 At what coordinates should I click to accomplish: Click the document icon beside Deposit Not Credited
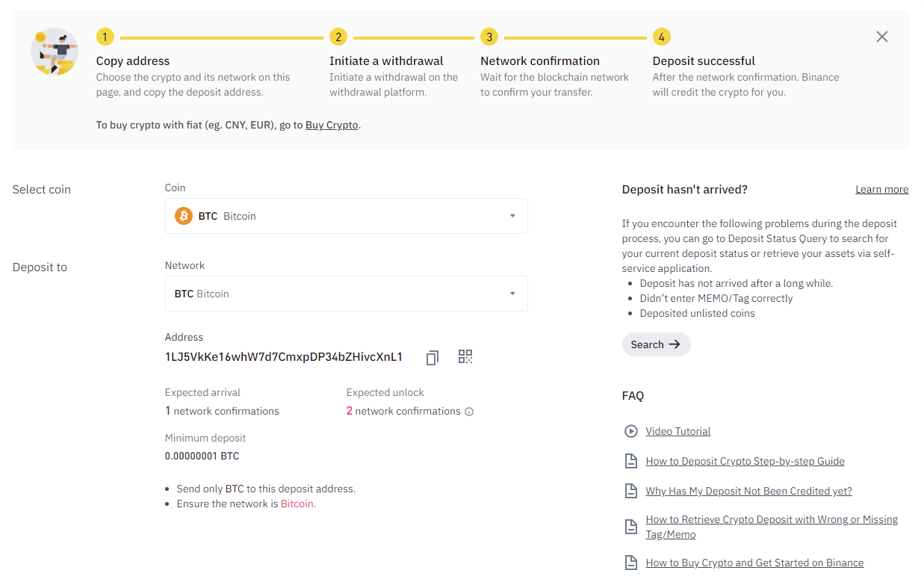pos(631,491)
